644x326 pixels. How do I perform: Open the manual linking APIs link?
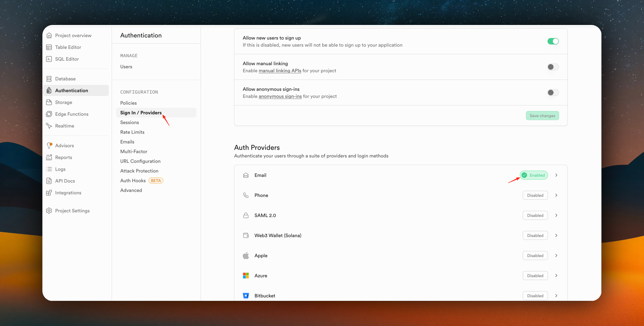[280, 71]
